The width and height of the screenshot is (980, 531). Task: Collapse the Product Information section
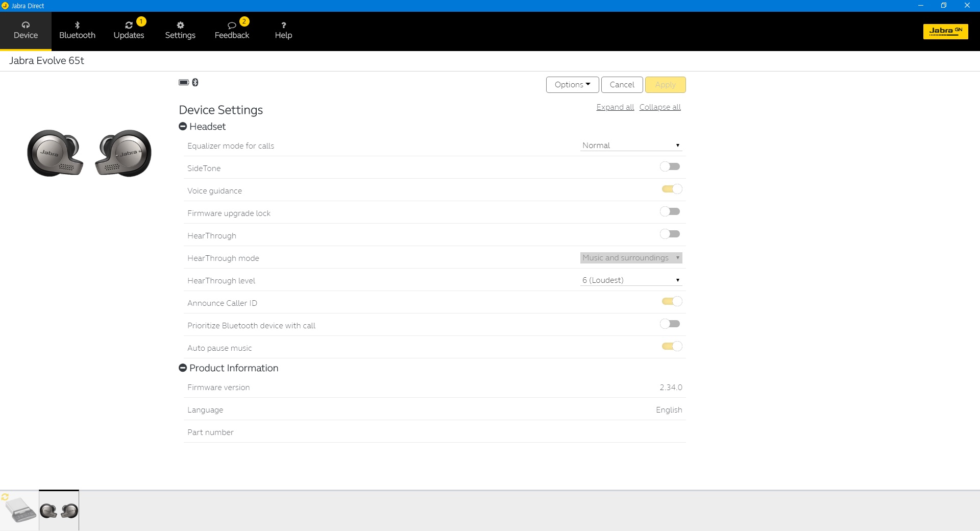click(x=183, y=368)
